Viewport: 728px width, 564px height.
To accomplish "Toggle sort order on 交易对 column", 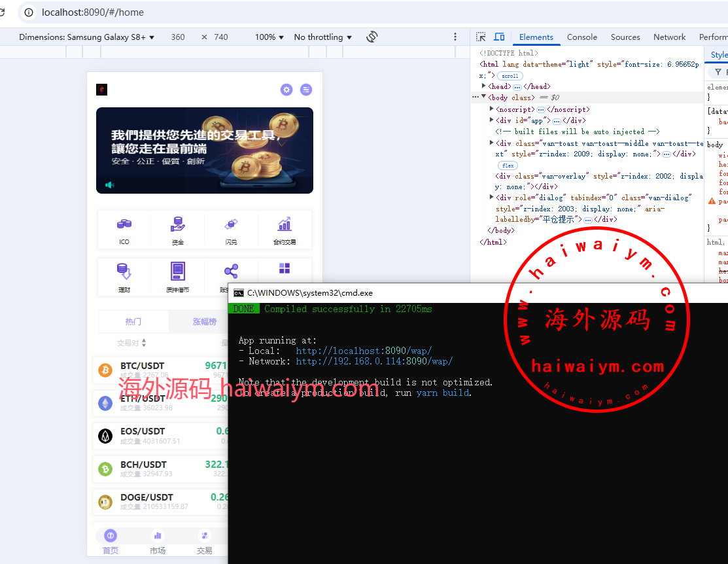I will point(144,343).
